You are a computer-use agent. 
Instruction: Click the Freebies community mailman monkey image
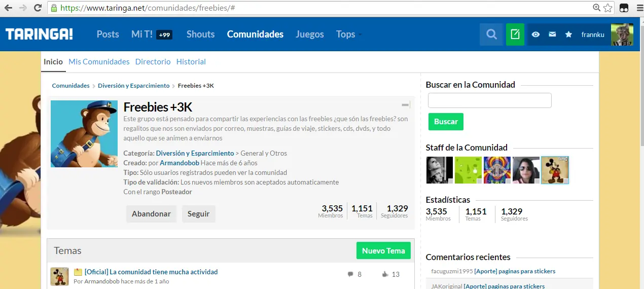(84, 134)
